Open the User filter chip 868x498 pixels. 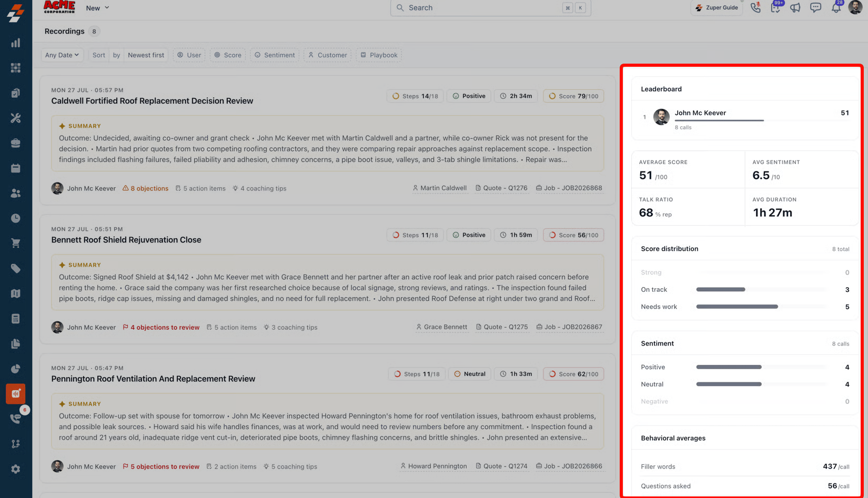tap(189, 55)
